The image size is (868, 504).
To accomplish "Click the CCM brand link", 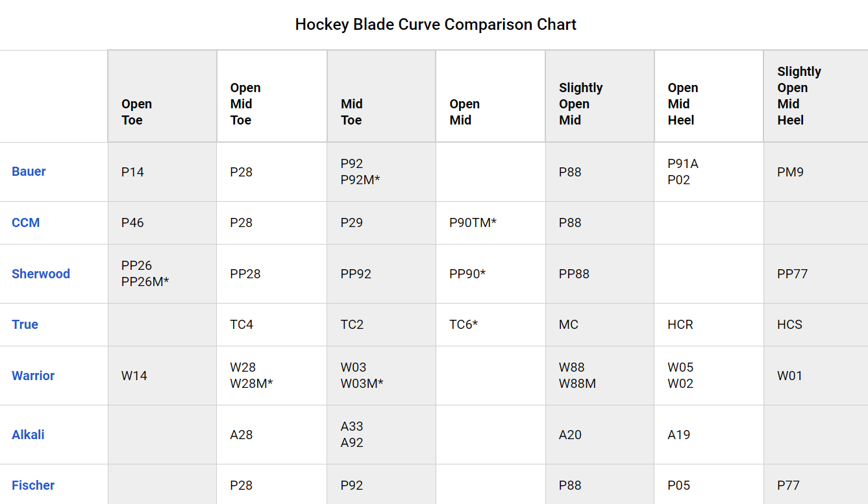I will click(26, 222).
